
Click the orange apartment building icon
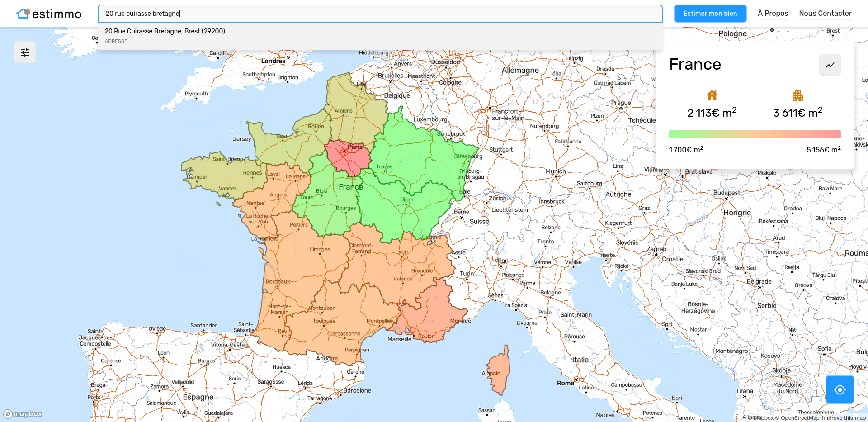797,95
